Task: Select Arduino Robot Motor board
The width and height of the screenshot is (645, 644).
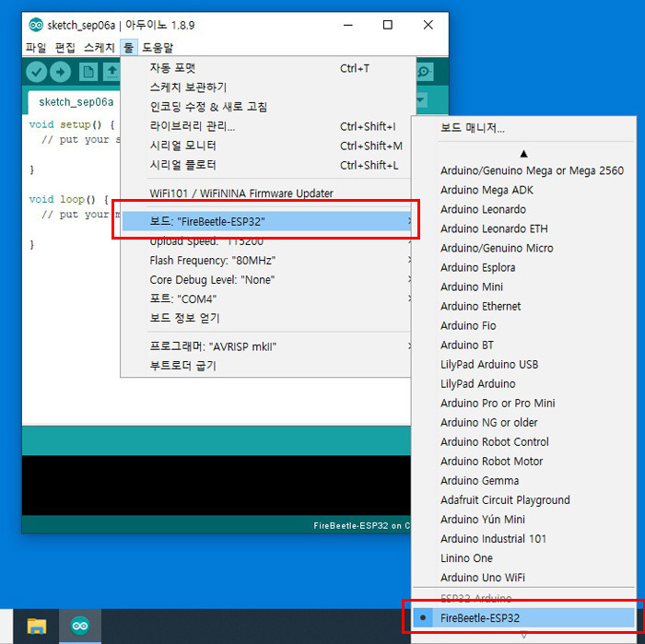Action: coord(523,461)
